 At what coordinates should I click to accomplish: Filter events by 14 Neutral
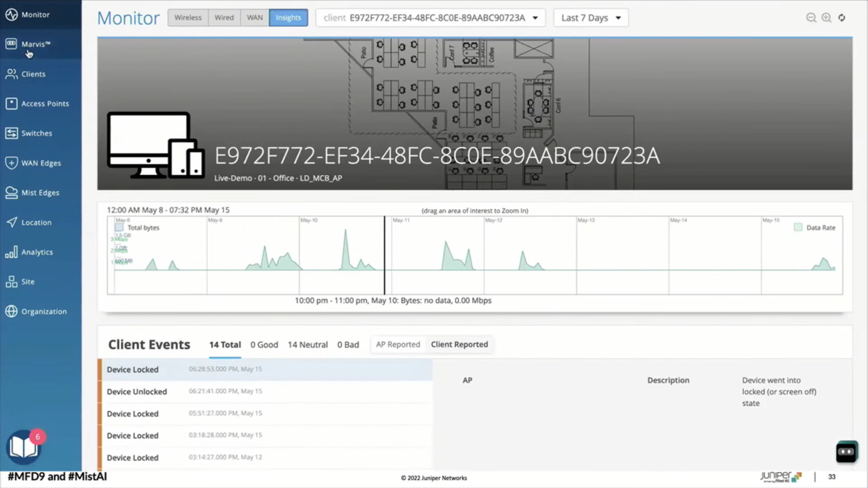coord(308,345)
